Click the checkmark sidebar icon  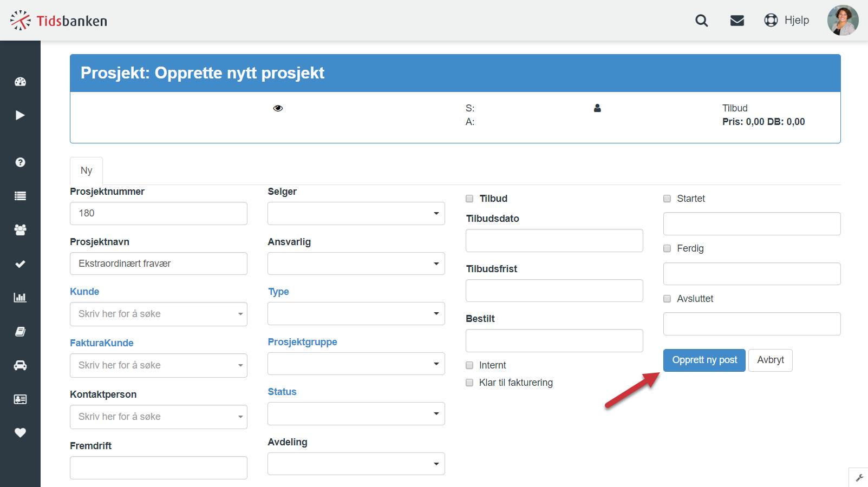[x=20, y=264]
